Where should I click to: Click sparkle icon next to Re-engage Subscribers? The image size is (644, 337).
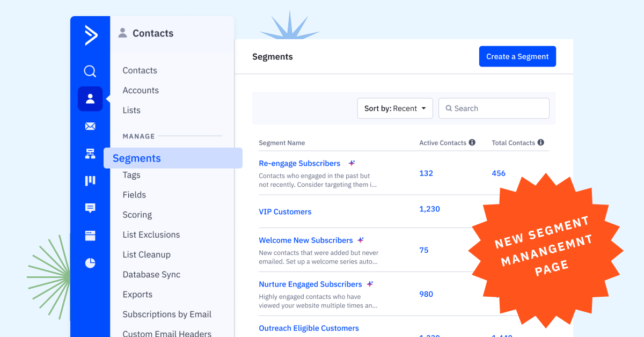352,163
